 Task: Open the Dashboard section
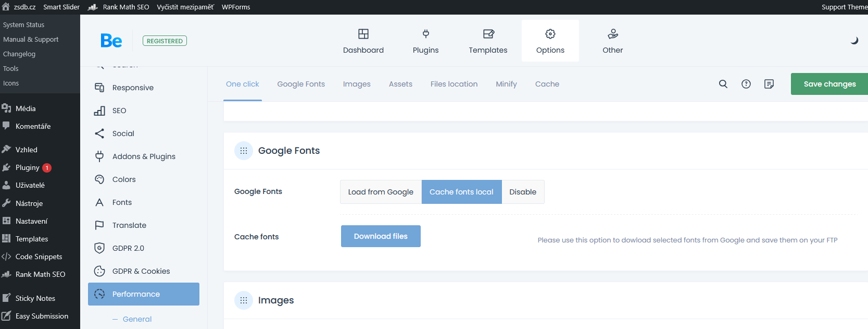363,41
